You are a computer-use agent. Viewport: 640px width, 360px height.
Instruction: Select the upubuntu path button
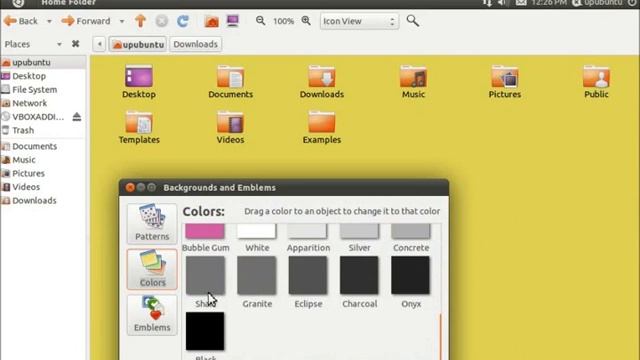(x=138, y=44)
